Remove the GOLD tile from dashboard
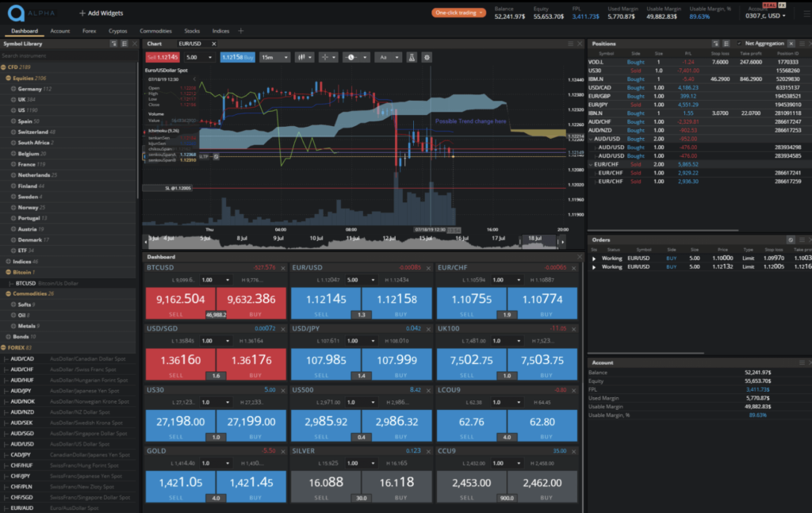Image resolution: width=812 pixels, height=513 pixels. tap(283, 451)
